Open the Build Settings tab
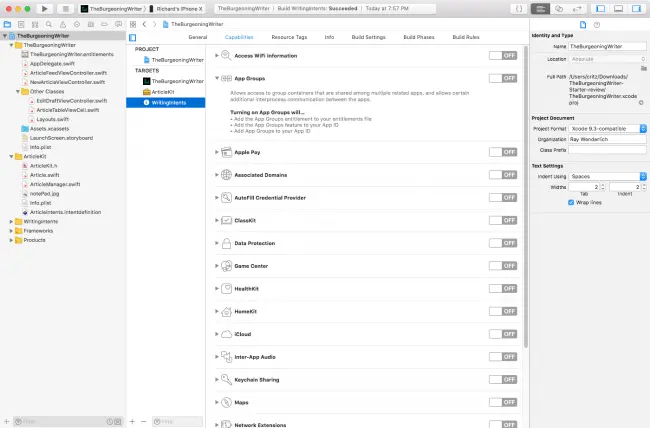The height and width of the screenshot is (428, 650). click(x=369, y=37)
